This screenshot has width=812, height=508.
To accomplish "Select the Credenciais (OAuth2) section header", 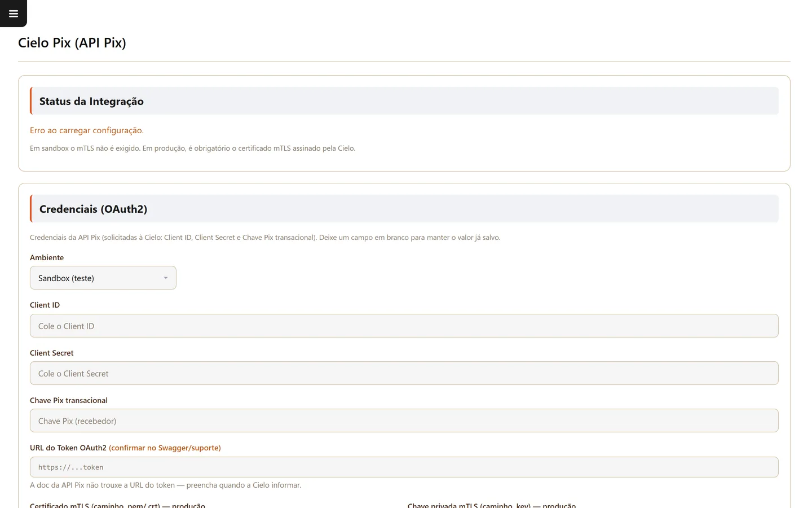I will (x=404, y=209).
